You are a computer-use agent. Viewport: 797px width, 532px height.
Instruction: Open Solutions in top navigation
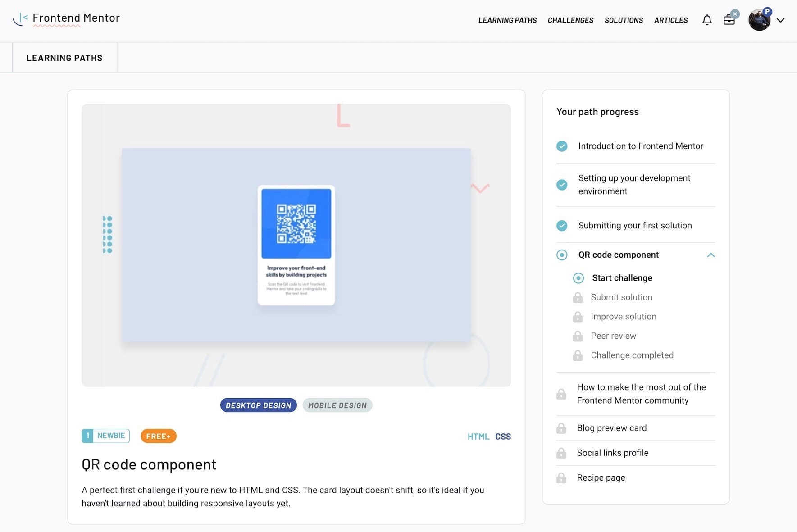(624, 20)
